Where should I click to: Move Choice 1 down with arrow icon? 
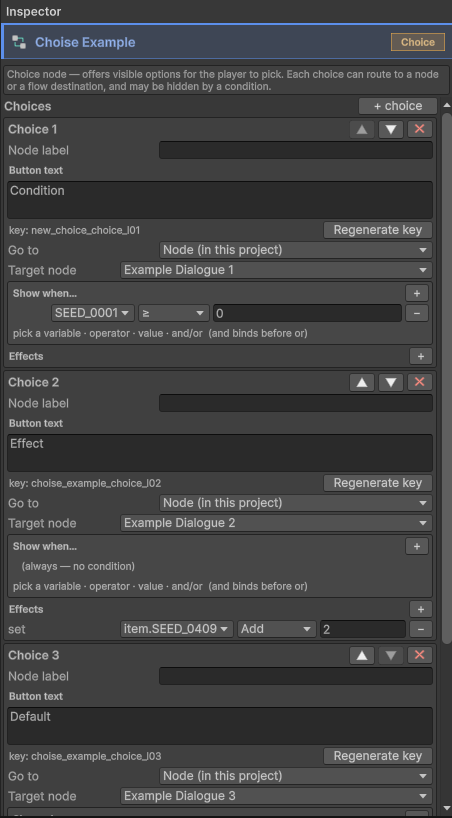point(391,129)
